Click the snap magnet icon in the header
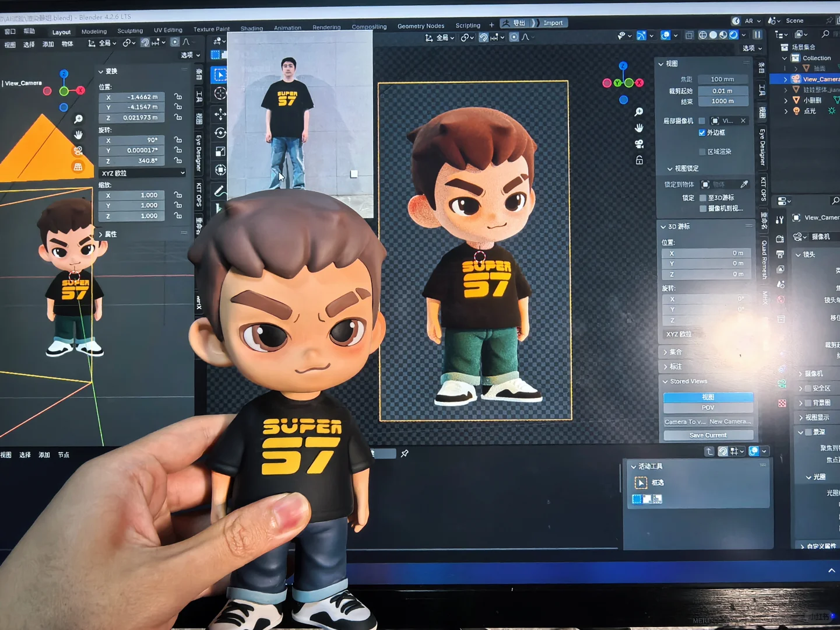Image resolution: width=840 pixels, height=630 pixels. click(483, 37)
